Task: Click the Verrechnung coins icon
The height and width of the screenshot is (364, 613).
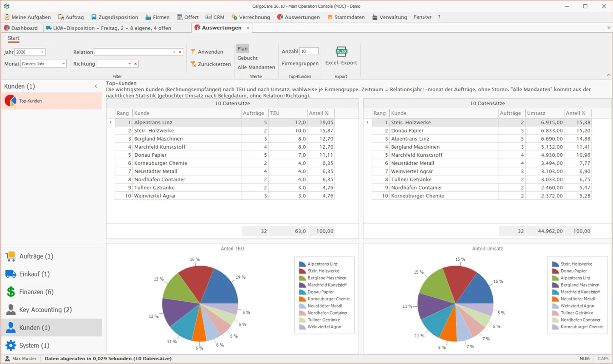Action: tap(234, 17)
